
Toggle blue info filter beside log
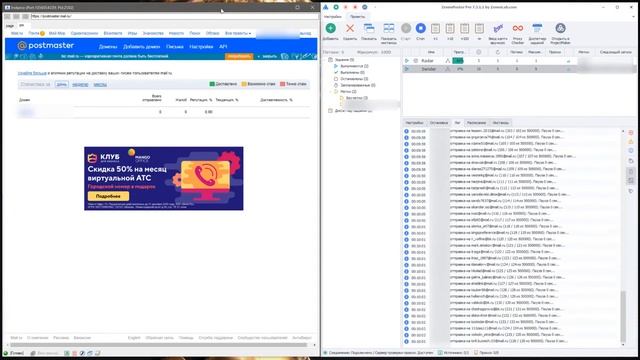click(631, 151)
